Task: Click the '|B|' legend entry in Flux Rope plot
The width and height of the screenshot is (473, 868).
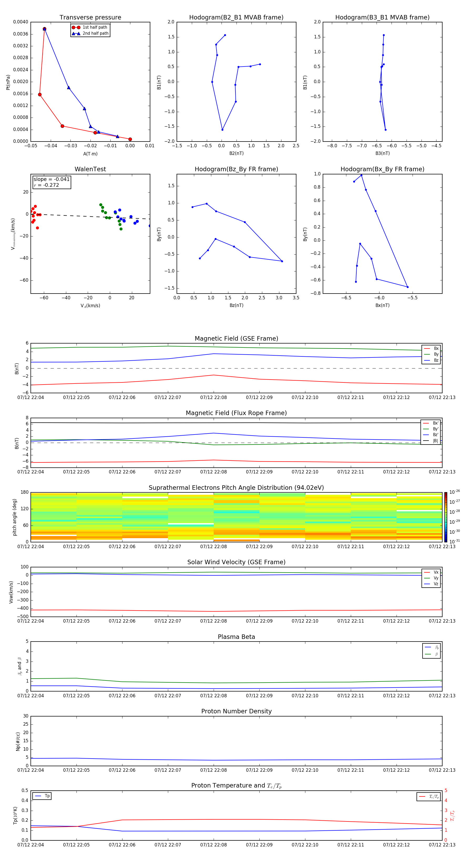Action: pos(431,441)
